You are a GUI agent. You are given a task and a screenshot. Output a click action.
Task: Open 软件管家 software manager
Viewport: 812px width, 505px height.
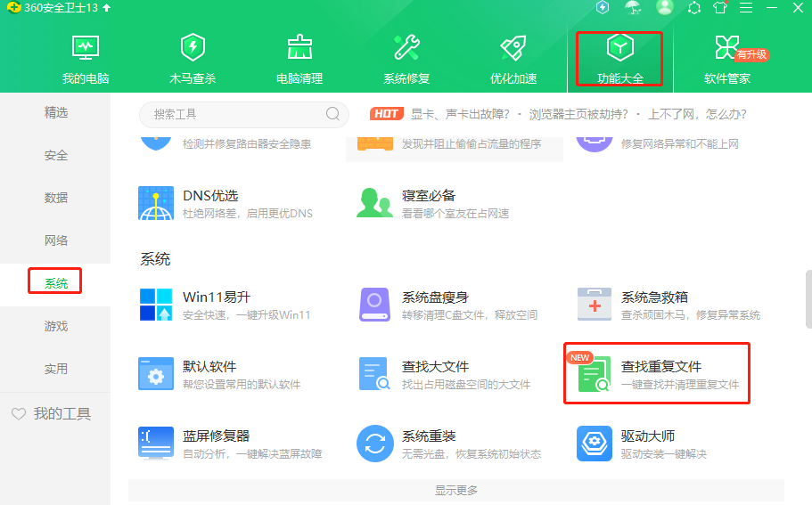[727, 60]
